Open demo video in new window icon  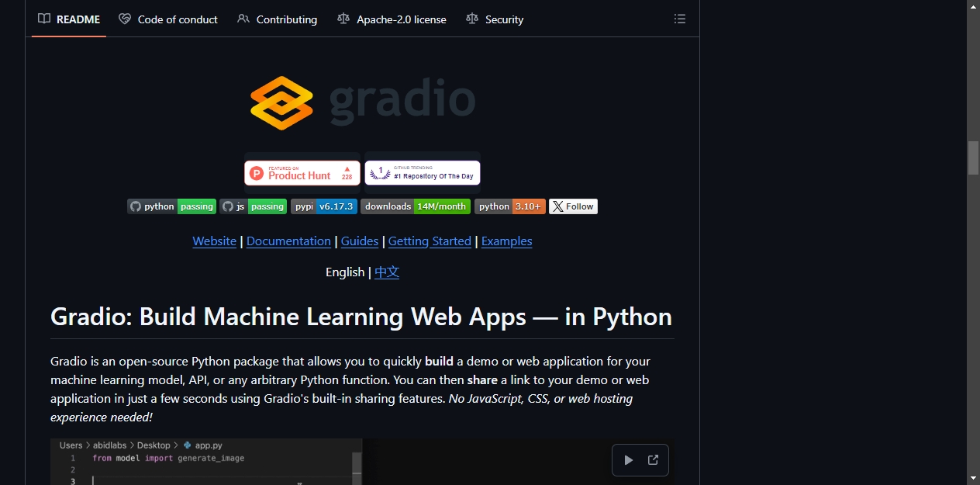(x=653, y=460)
